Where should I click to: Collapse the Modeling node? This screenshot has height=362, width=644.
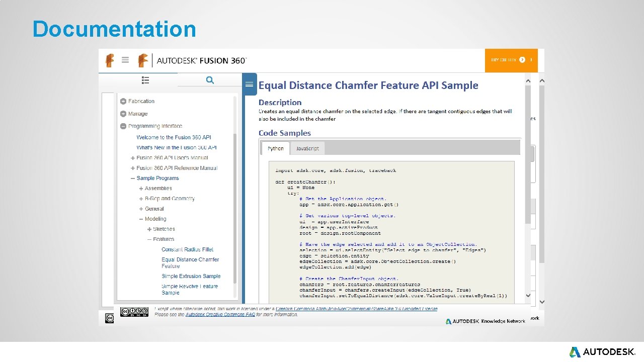click(x=141, y=219)
